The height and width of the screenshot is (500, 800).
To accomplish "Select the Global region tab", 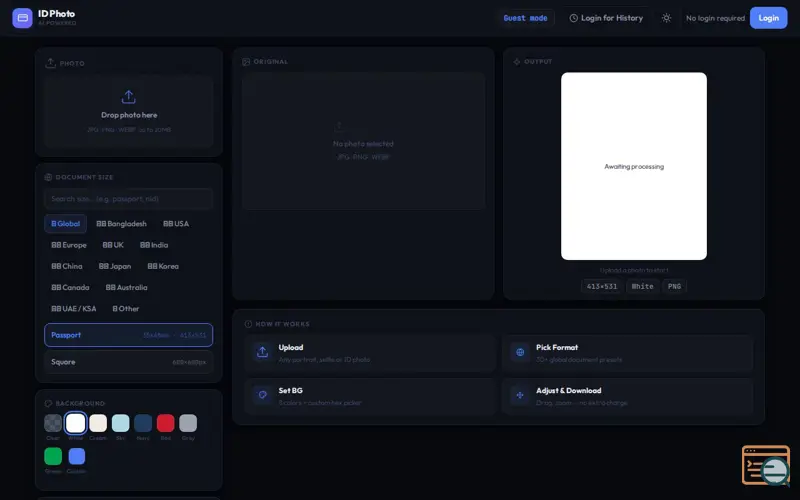I will pyautogui.click(x=65, y=223).
